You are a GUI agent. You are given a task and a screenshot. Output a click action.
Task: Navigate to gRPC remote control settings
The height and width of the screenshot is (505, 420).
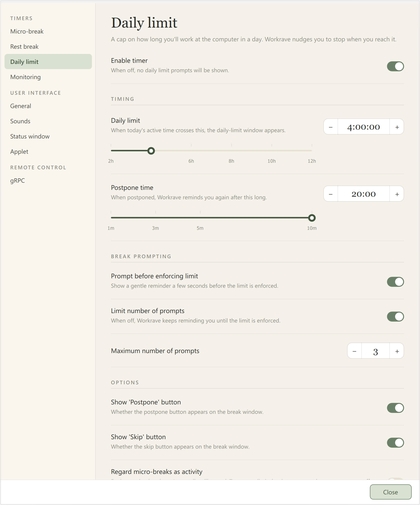click(48, 181)
